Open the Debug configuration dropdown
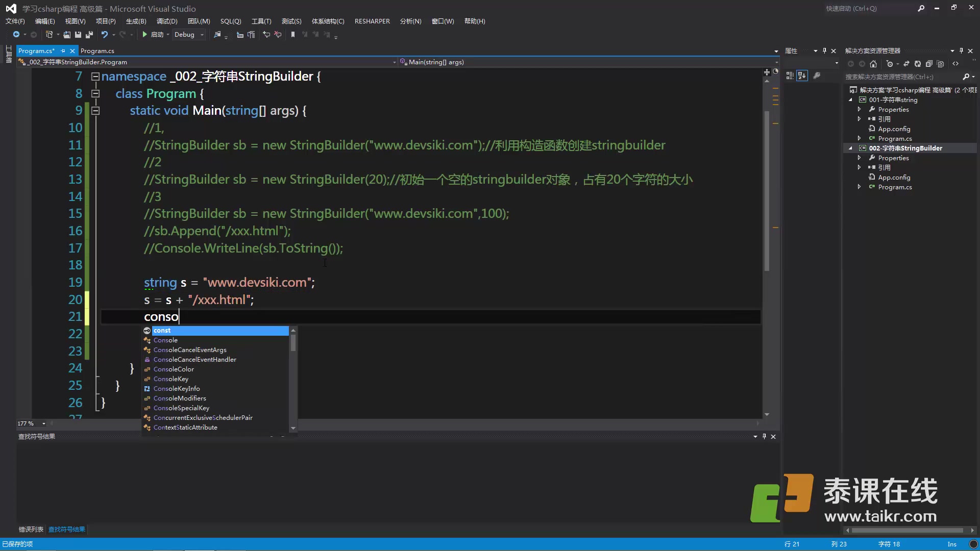This screenshot has height=551, width=980. tap(202, 35)
